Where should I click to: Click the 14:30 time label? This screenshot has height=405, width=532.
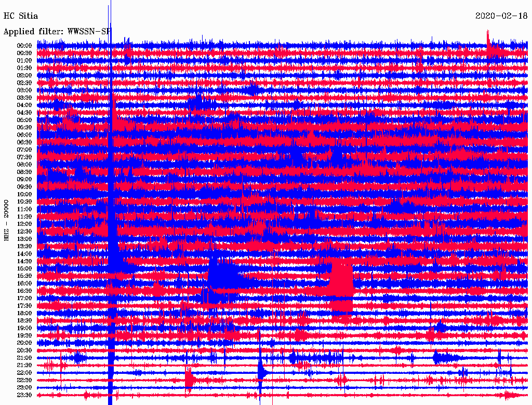coord(24,261)
